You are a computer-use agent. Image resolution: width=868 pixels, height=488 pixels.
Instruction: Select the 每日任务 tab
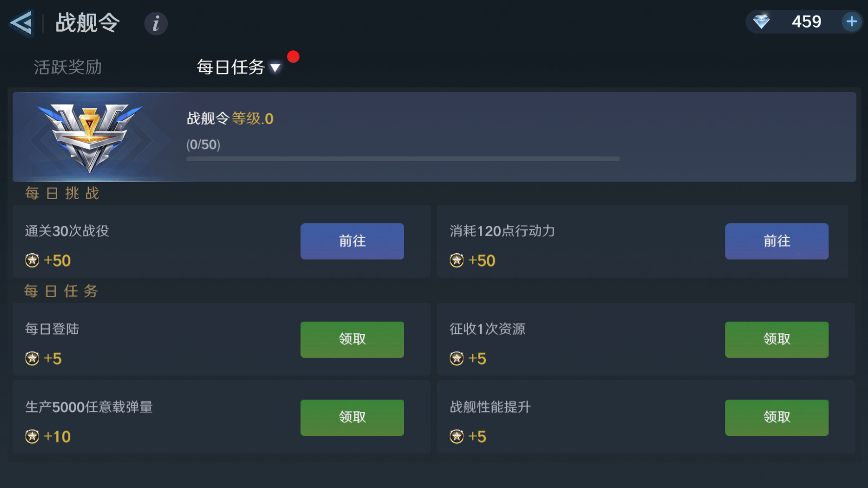[x=230, y=67]
